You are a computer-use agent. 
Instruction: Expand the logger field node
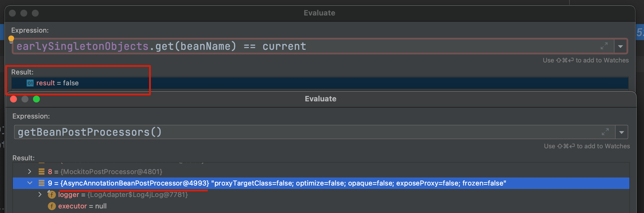[40, 195]
